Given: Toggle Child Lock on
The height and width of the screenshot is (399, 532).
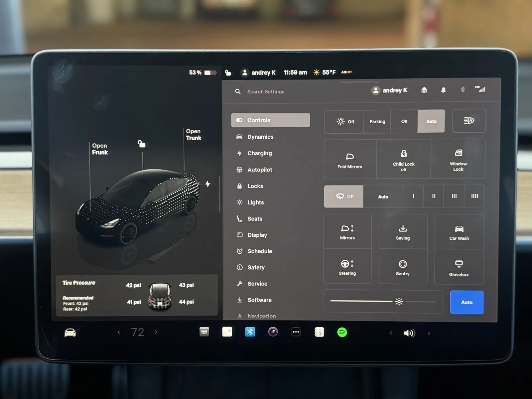Looking at the screenshot, I should (x=403, y=159).
